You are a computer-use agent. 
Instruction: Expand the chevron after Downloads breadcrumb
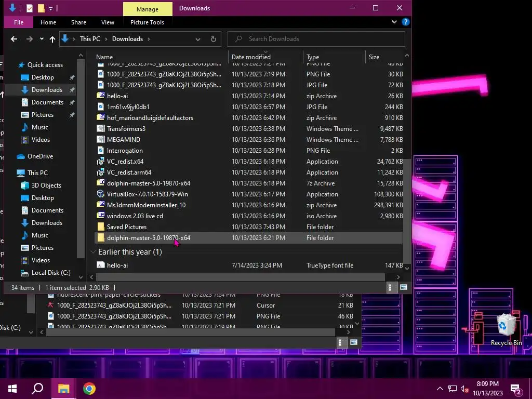(x=149, y=39)
